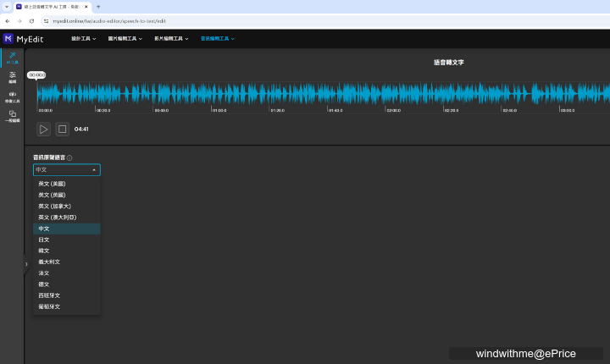Click the MyEdit logo
Viewport: 610px width, 364px height.
point(23,38)
